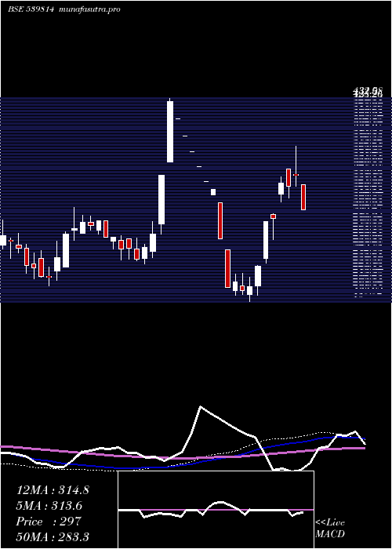Image resolution: width=392 pixels, height=549 pixels.
Task: Click the '50MA : 283.3' value
Action: point(53,536)
